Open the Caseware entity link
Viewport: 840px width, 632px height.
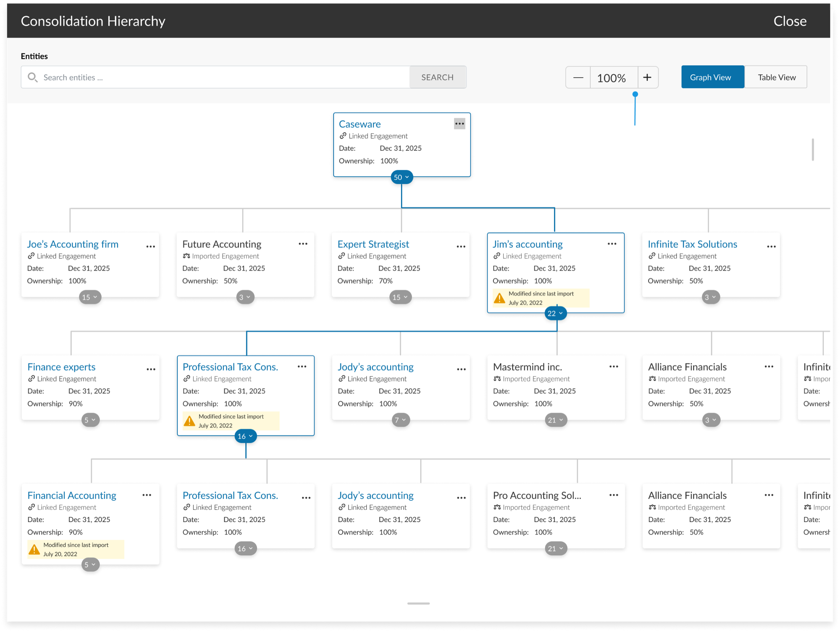[360, 124]
